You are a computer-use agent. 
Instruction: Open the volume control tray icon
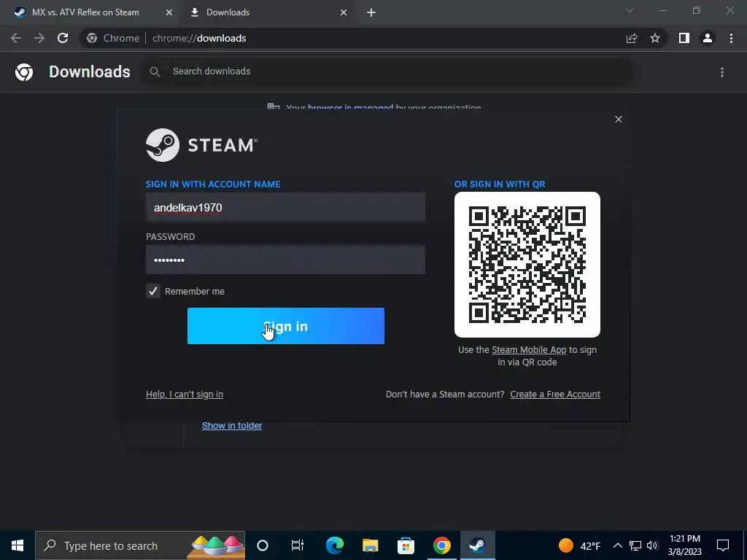pyautogui.click(x=652, y=545)
